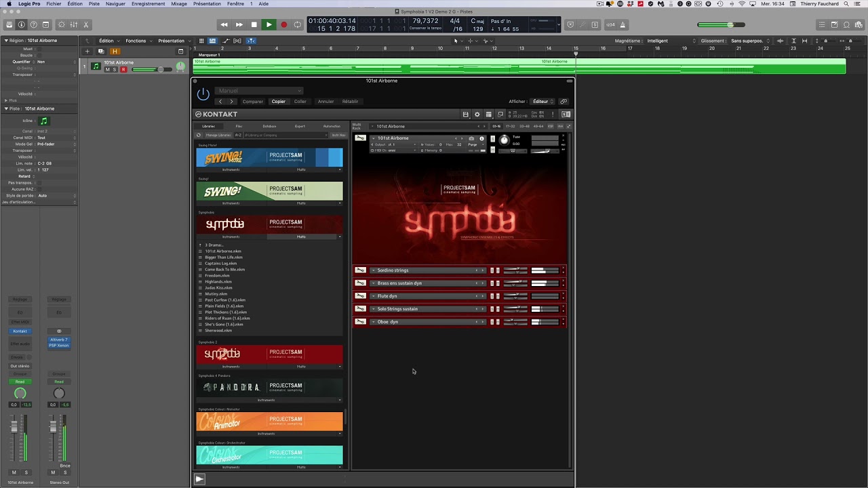Select Captains Log.nkm in Symphobia list
The width and height of the screenshot is (868, 488).
pyautogui.click(x=221, y=264)
